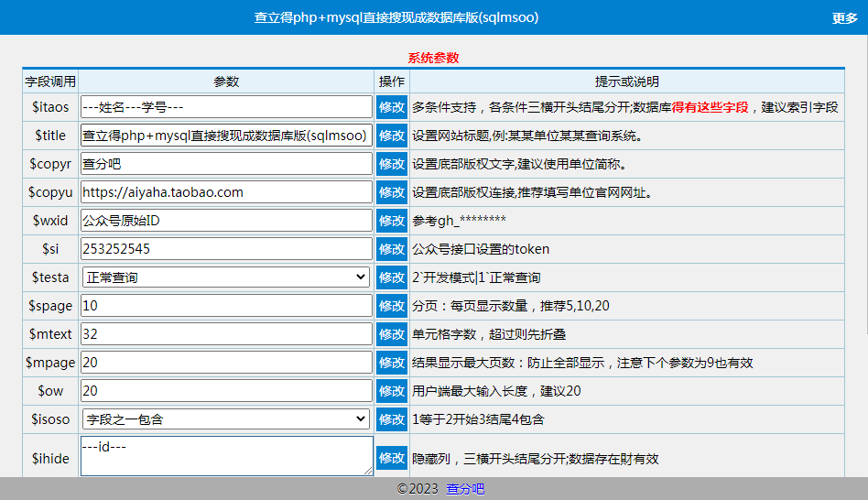
Task: Click the $ihide textarea containing ---id---
Action: pyautogui.click(x=226, y=456)
